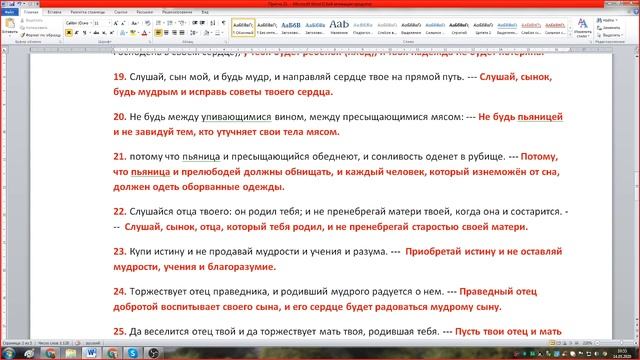Switch to the Вид (View) ribbon tab
Screen dimensions: 640x360
point(205,12)
